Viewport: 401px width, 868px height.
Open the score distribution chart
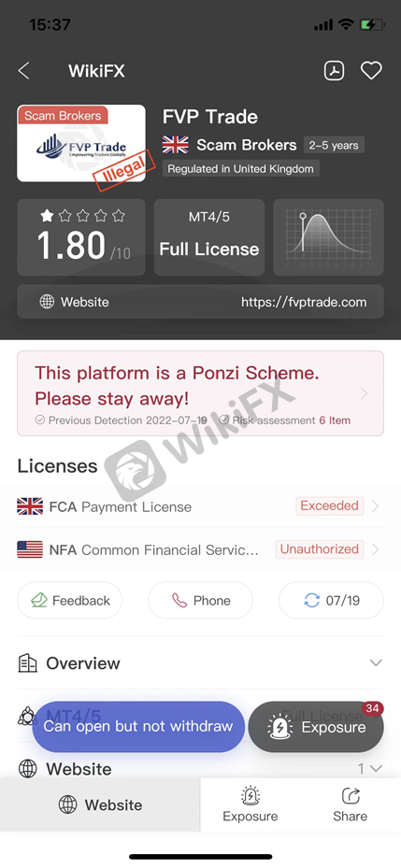[x=328, y=237]
